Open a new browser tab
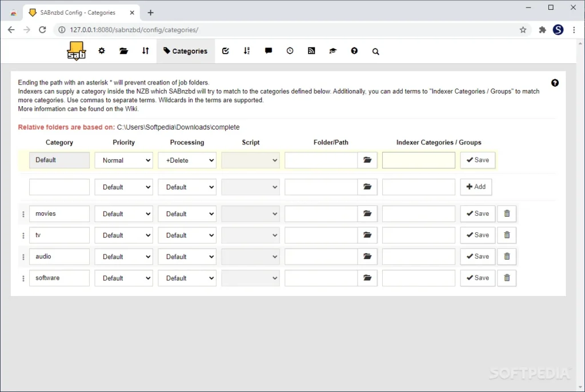 150,13
